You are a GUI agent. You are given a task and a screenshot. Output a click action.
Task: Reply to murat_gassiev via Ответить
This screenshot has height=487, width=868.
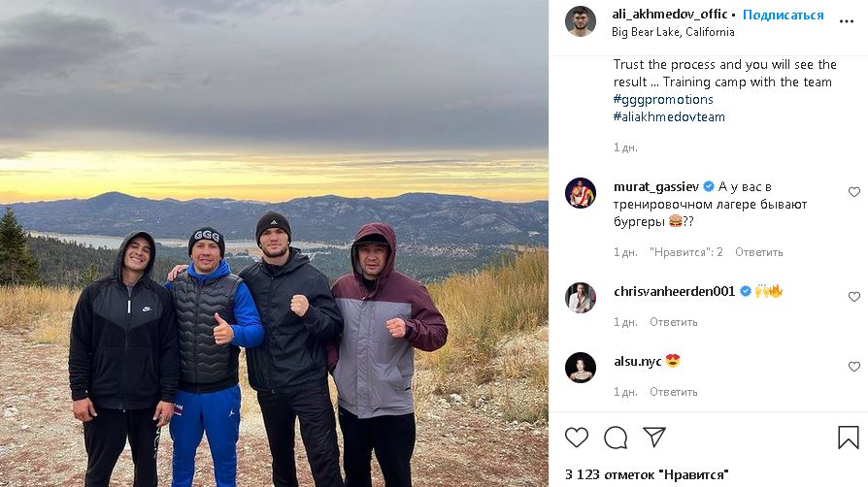point(759,252)
